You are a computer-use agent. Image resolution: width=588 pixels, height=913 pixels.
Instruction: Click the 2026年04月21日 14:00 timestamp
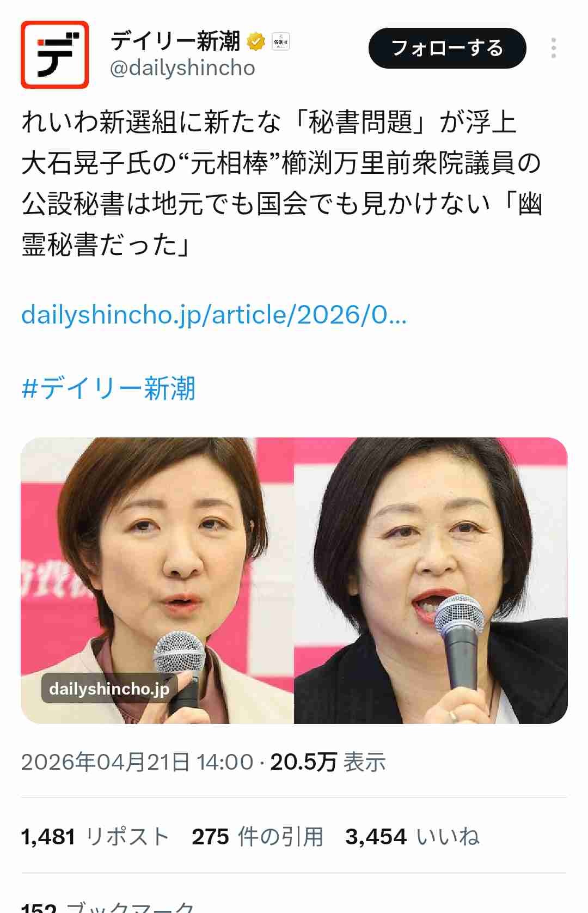click(x=137, y=762)
